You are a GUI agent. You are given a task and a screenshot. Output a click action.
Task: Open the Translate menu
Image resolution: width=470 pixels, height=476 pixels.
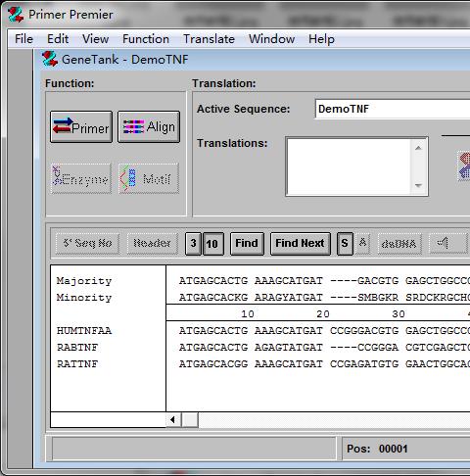click(209, 39)
